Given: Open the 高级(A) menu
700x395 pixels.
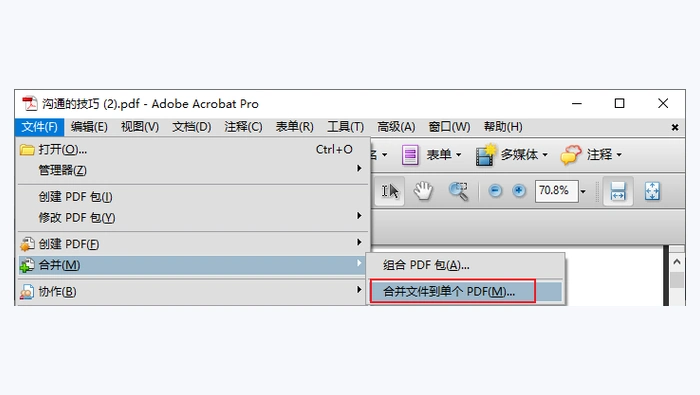Looking at the screenshot, I should click(x=396, y=127).
